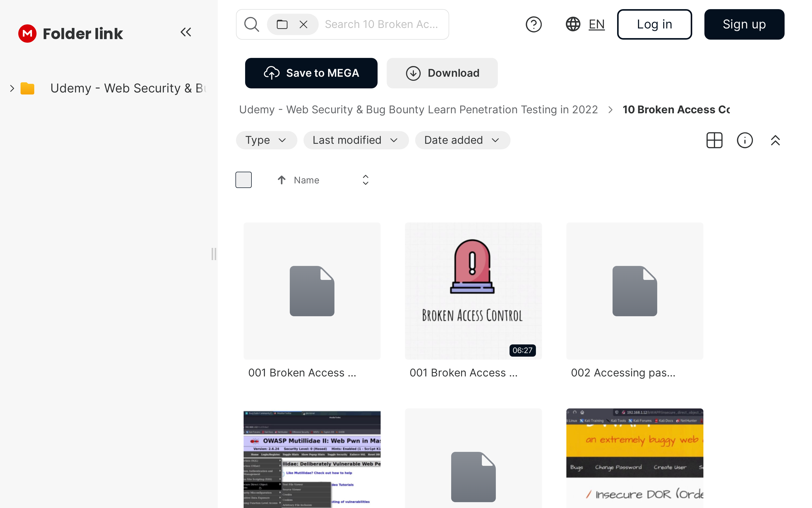Click the 10 Broken Access breadcrumb
The width and height of the screenshot is (812, 508).
676,109
